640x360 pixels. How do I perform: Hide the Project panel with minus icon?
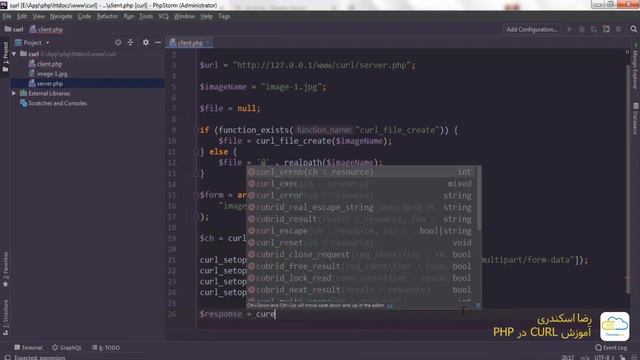158,42
